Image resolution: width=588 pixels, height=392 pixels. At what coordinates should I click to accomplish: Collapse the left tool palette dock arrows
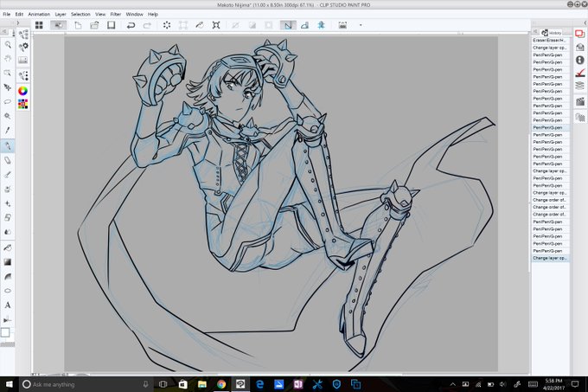(17, 22)
